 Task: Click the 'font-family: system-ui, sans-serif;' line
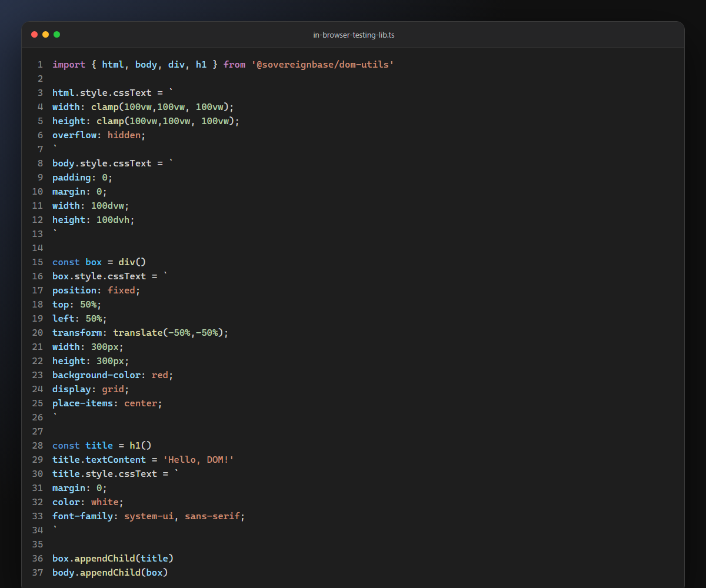(149, 516)
